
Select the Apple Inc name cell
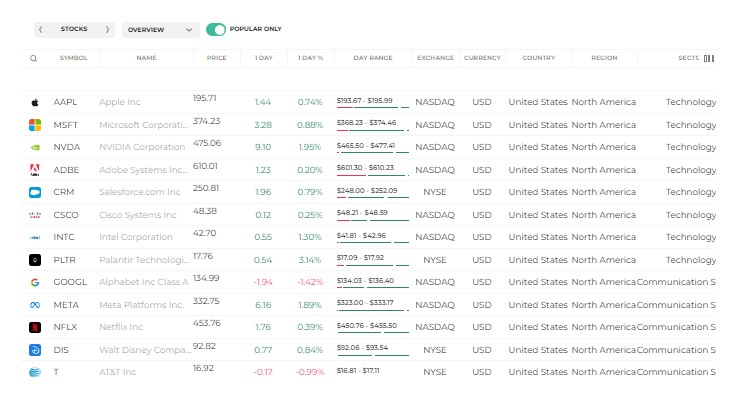tap(120, 102)
